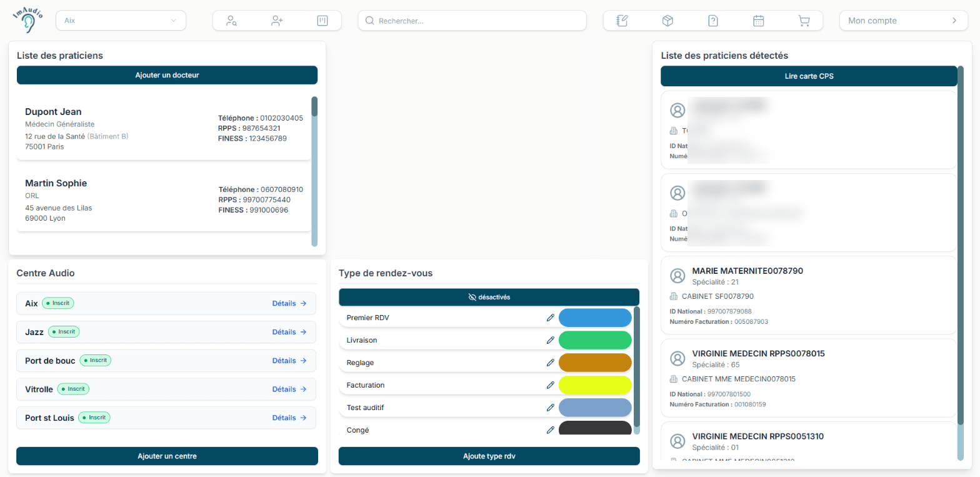Open the help question mark icon
The height and width of the screenshot is (477, 980).
tap(713, 21)
